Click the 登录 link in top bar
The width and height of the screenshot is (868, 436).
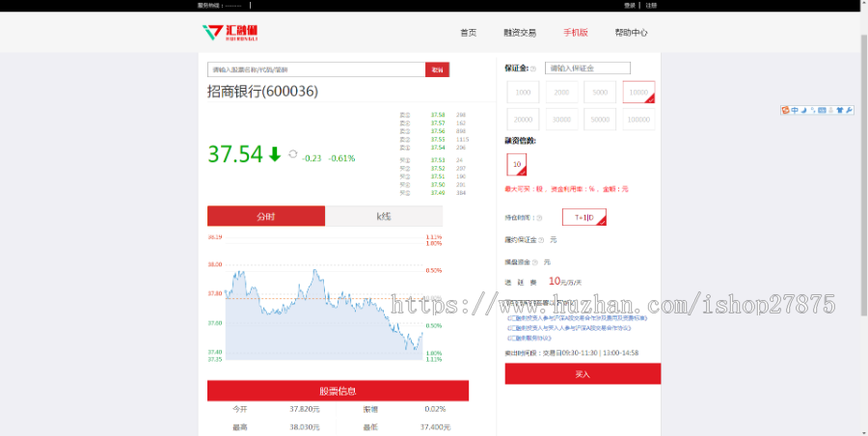click(x=630, y=5)
